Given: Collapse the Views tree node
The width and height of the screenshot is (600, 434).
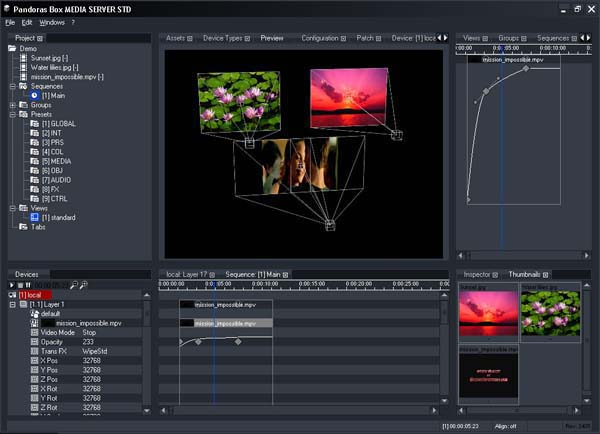Looking at the screenshot, I should [12, 208].
